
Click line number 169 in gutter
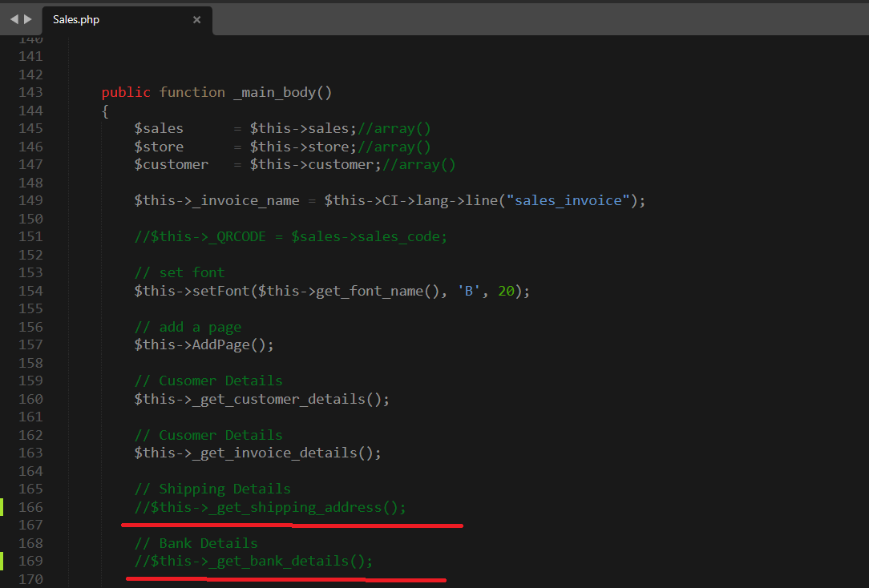tap(30, 561)
